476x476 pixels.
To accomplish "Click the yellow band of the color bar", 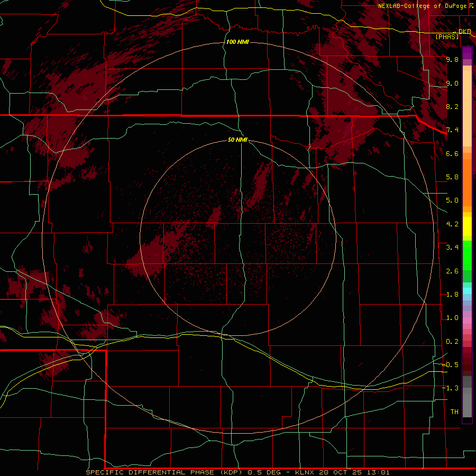I will pyautogui.click(x=467, y=226).
